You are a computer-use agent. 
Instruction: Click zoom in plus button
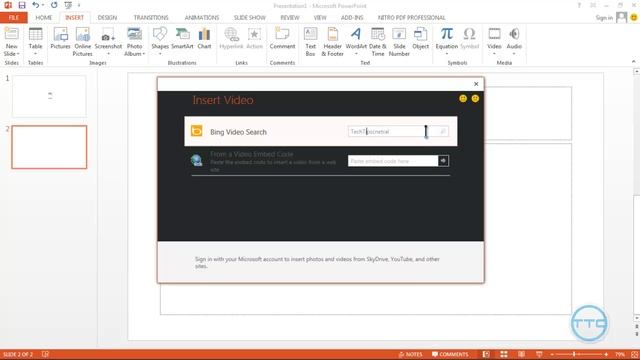pyautogui.click(x=606, y=354)
